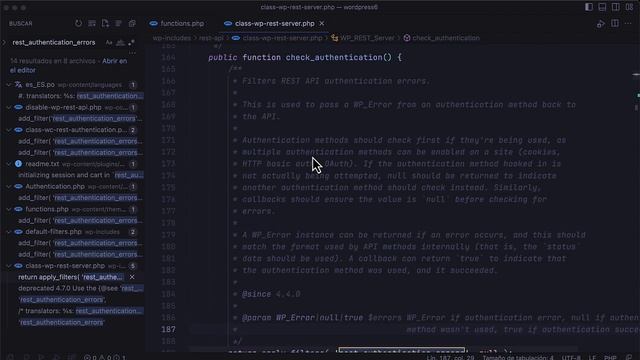
Task: Click errors and warnings count in status bar
Action: (x=105, y=357)
